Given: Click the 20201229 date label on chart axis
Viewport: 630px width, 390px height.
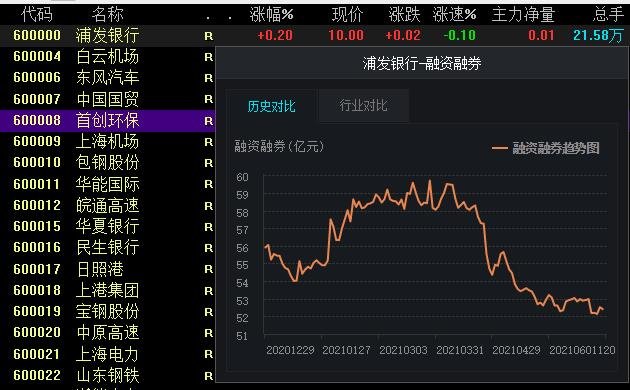Looking at the screenshot, I should [290, 350].
